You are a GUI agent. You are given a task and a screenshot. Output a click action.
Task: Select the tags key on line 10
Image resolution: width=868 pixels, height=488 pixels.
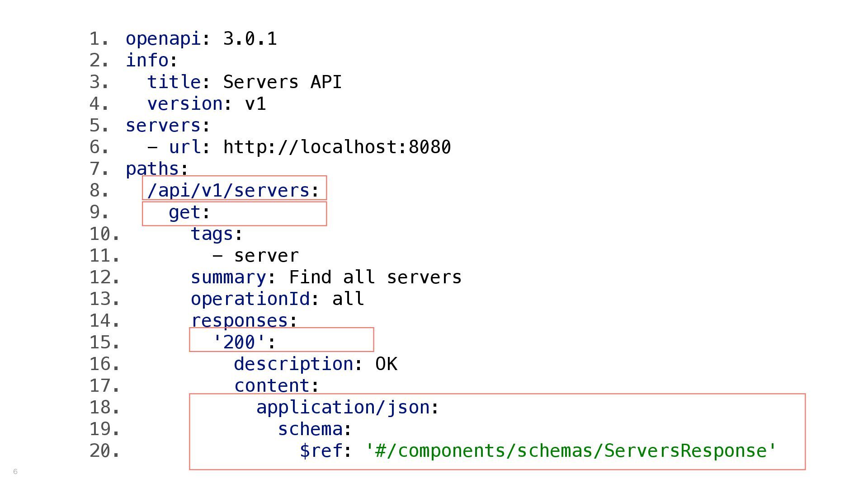(212, 234)
